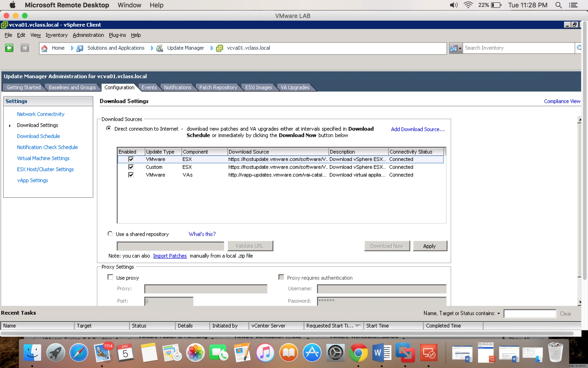The image size is (588, 368).
Task: Expand breadcrumb arrow after Solutions and Applications
Action: (152, 48)
